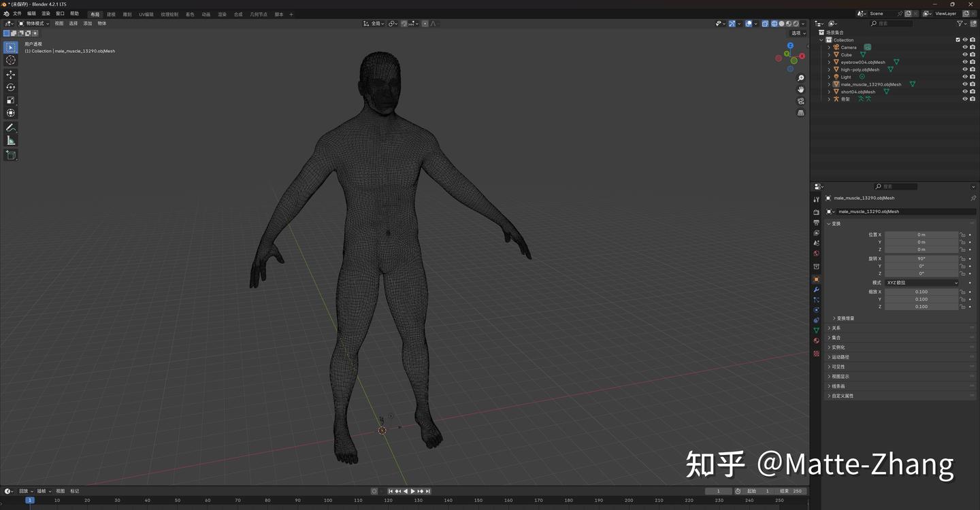Expand the male_muscle_13290.objMesh tree item

(828, 84)
